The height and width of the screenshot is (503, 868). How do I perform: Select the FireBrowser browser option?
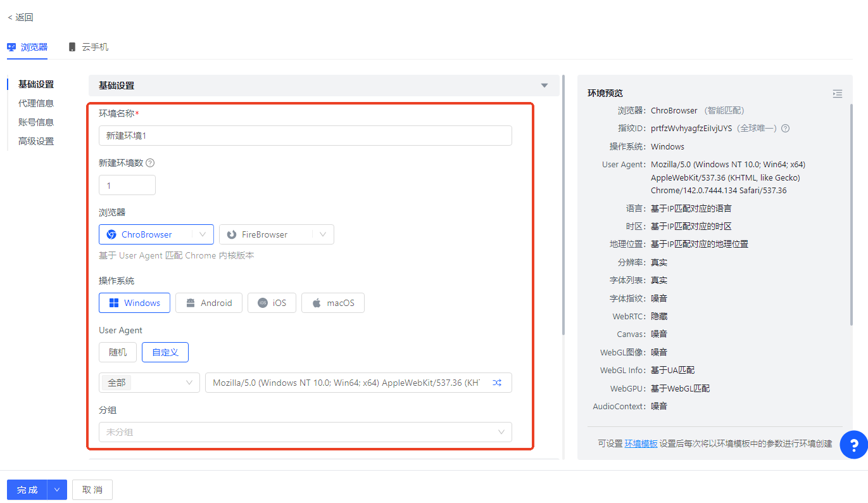click(x=265, y=234)
